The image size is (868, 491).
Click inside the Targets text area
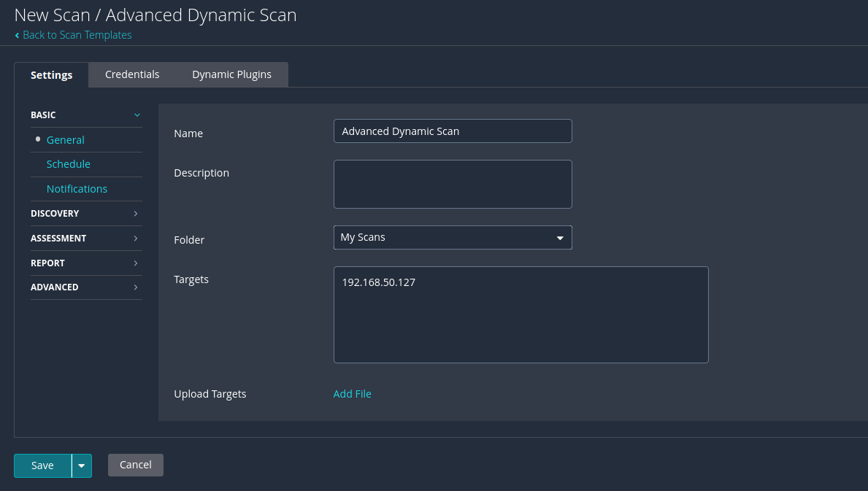point(521,315)
